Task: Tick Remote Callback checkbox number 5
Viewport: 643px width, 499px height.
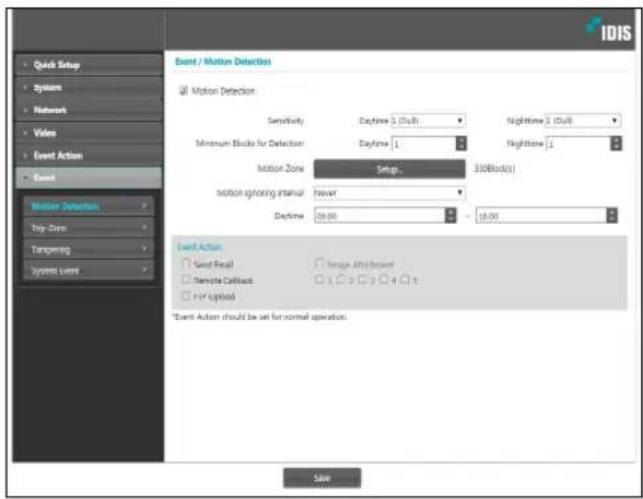Action: (405, 280)
